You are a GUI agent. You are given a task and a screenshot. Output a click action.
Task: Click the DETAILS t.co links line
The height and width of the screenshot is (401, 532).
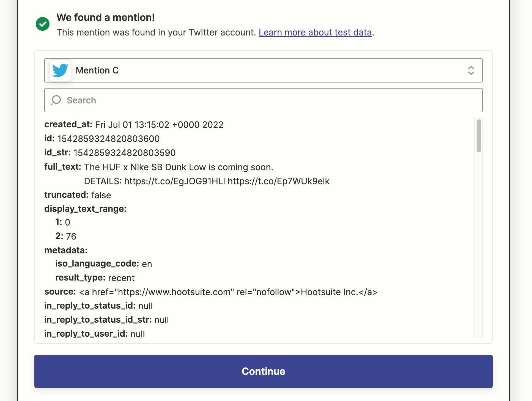coord(207,181)
